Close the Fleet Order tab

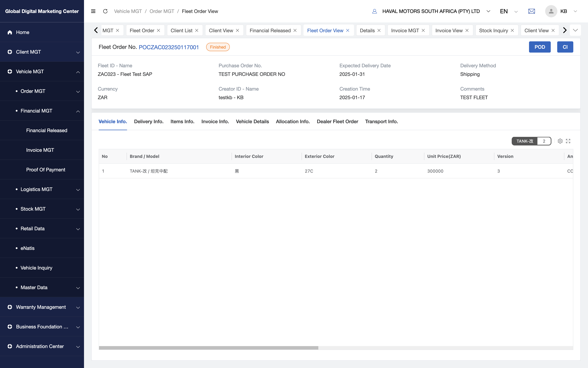coord(158,30)
